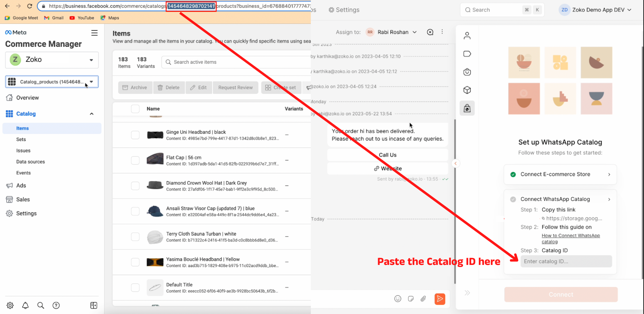The width and height of the screenshot is (644, 314).
Task: Open the How to Connect WhatsApp catalog guide
Action: 571,239
